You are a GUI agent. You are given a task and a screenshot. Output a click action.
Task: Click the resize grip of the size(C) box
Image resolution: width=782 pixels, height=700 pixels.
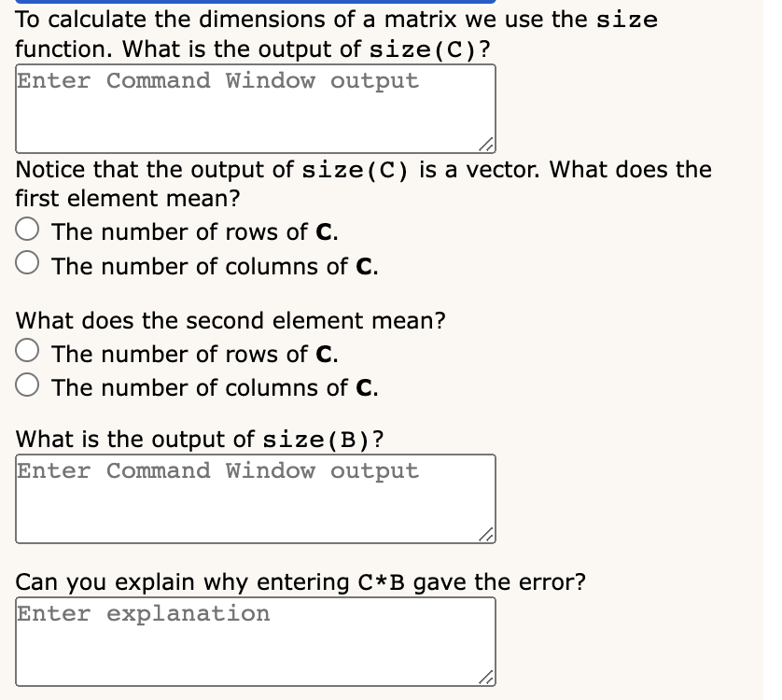click(x=486, y=145)
